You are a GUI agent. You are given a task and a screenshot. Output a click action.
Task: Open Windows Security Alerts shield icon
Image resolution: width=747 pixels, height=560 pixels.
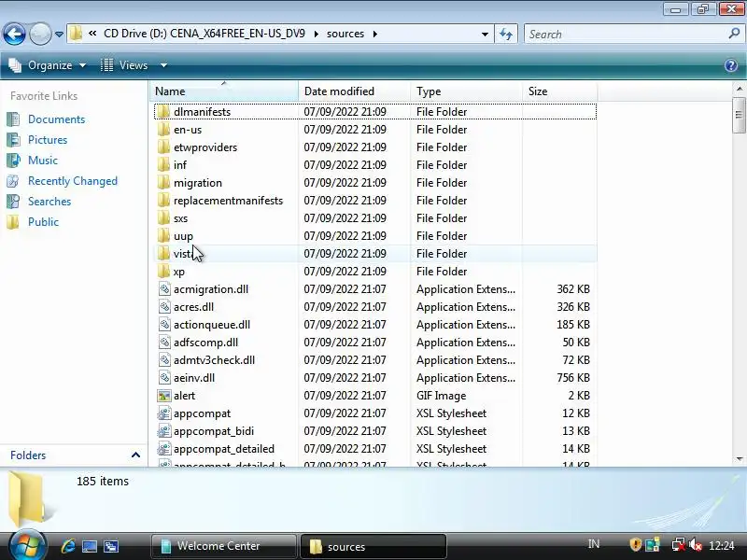[x=635, y=544]
